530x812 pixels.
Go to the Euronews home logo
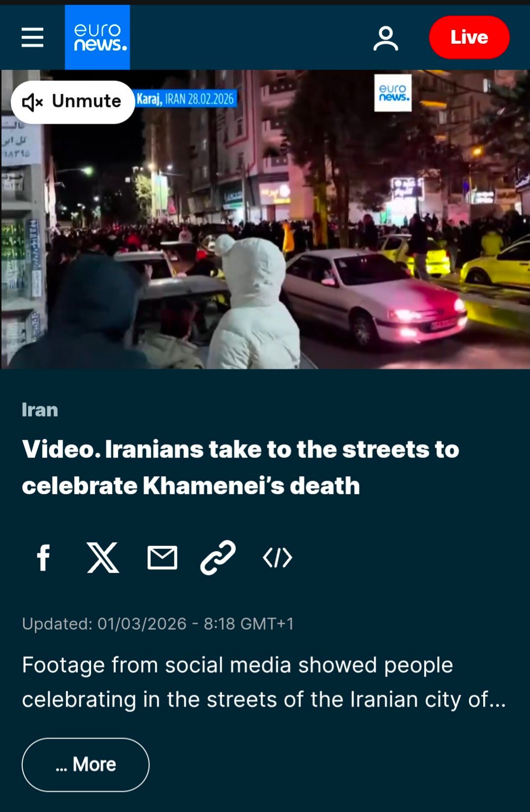click(98, 37)
